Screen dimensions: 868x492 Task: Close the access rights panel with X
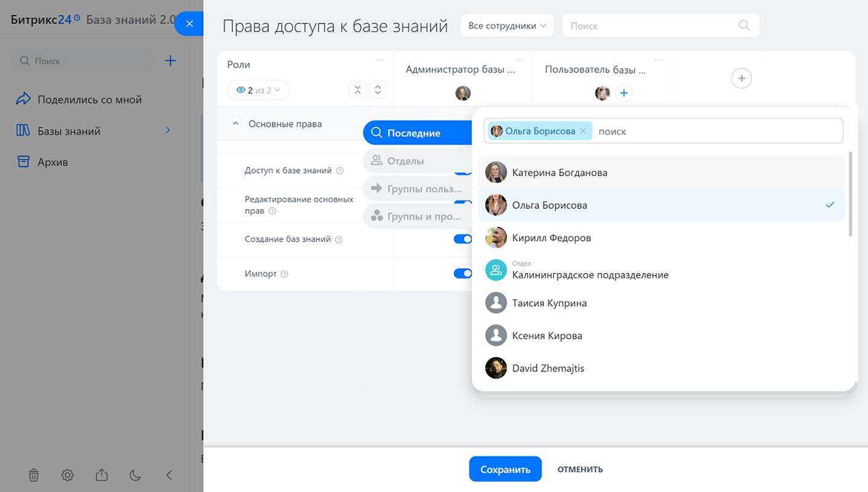189,24
